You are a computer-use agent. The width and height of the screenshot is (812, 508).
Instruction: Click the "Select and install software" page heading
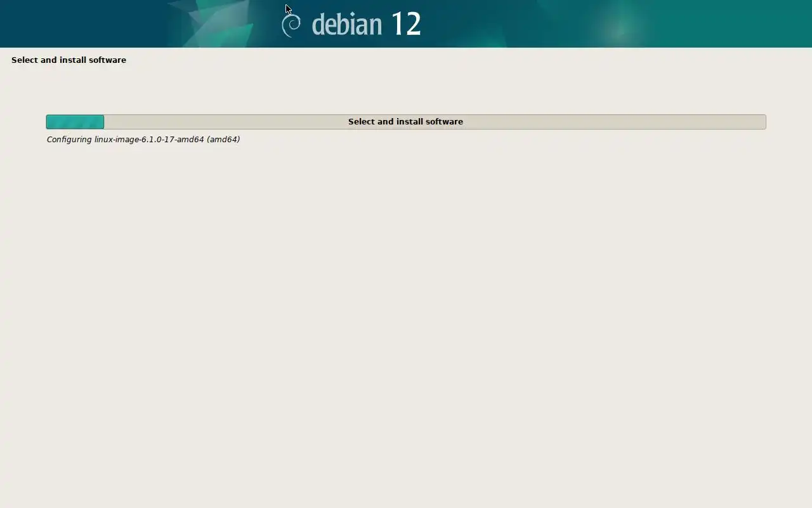pos(69,60)
